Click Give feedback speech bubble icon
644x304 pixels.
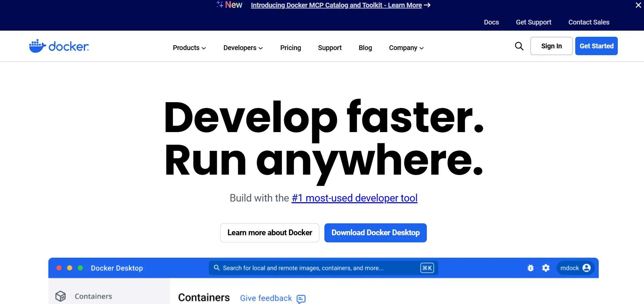point(301,299)
